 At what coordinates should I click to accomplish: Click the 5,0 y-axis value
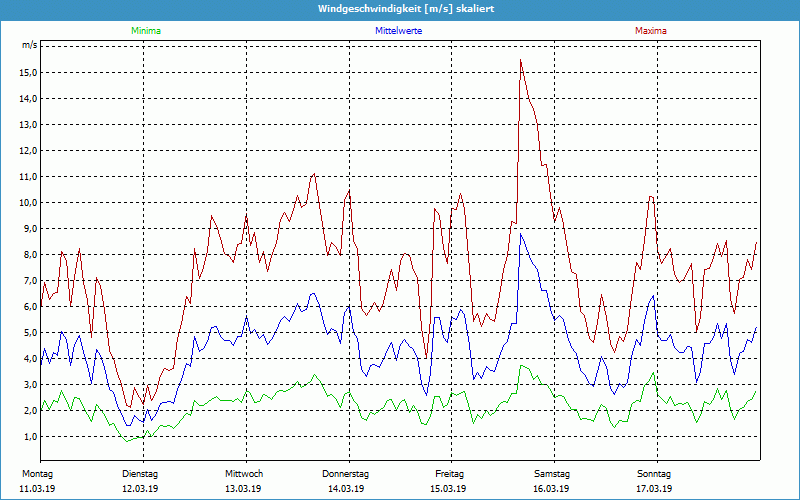(30, 333)
